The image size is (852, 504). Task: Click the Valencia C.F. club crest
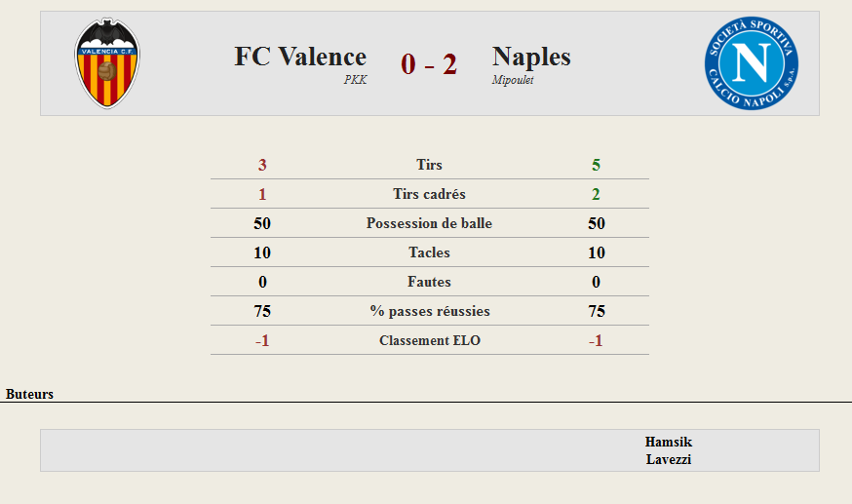point(107,63)
